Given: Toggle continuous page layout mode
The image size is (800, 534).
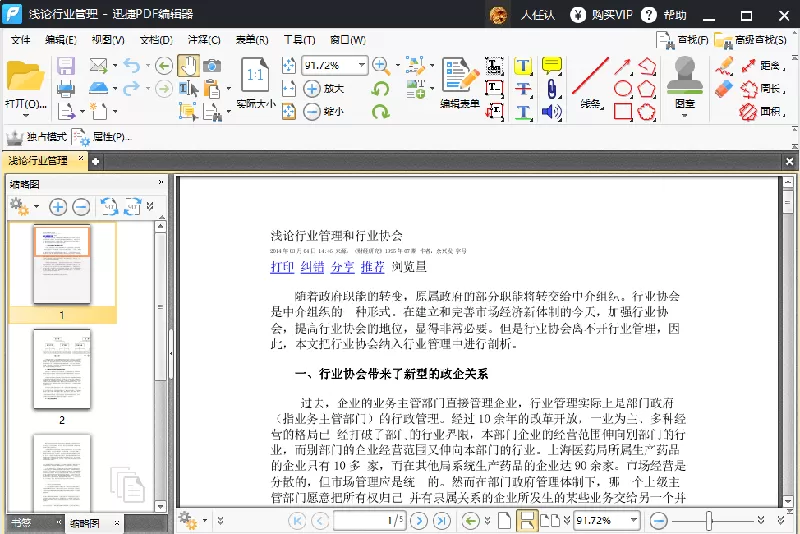Looking at the screenshot, I should click(527, 521).
